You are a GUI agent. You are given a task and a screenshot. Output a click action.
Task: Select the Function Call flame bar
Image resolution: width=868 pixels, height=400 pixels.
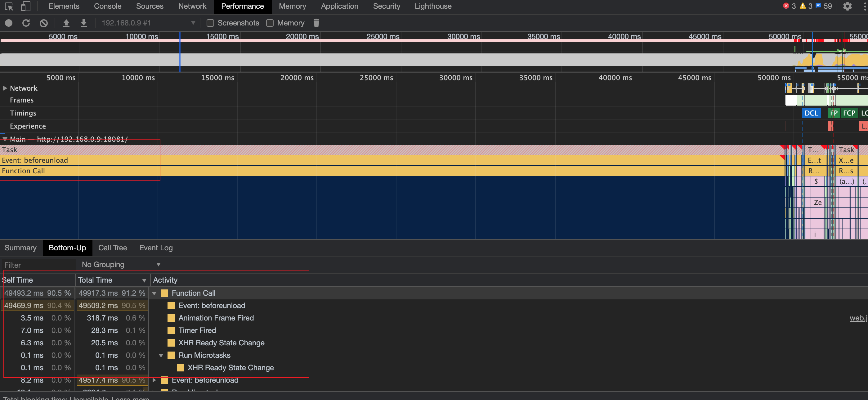click(392, 171)
